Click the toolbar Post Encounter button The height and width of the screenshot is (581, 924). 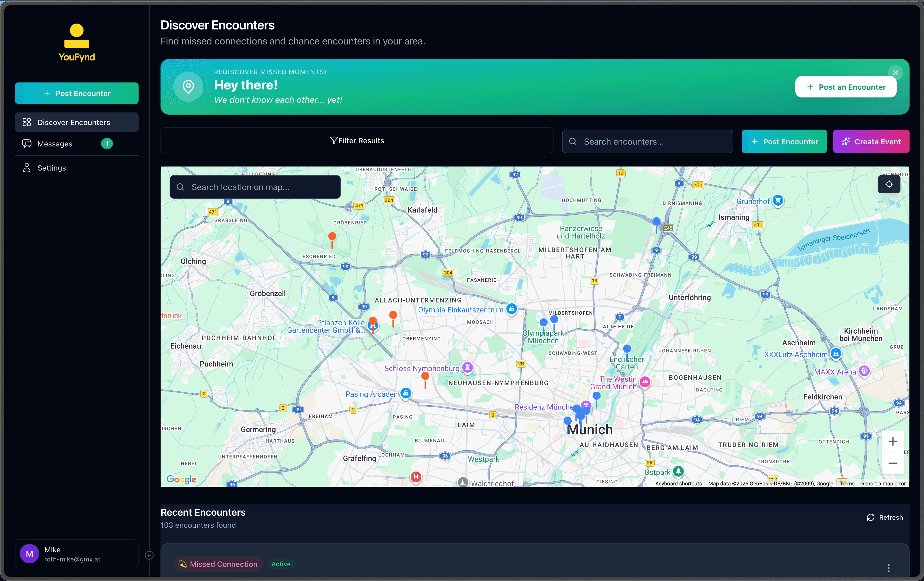tap(784, 142)
